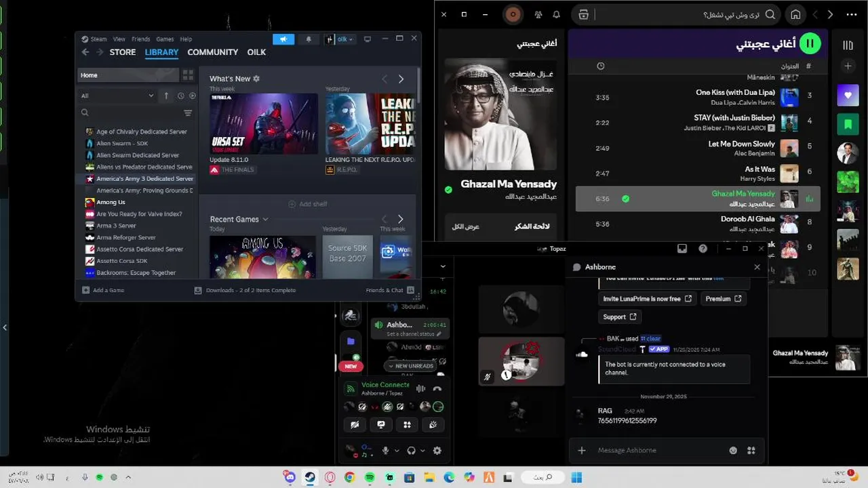Image resolution: width=868 pixels, height=488 pixels.
Task: Deafen audio with Discord headphones icon
Action: tap(411, 450)
